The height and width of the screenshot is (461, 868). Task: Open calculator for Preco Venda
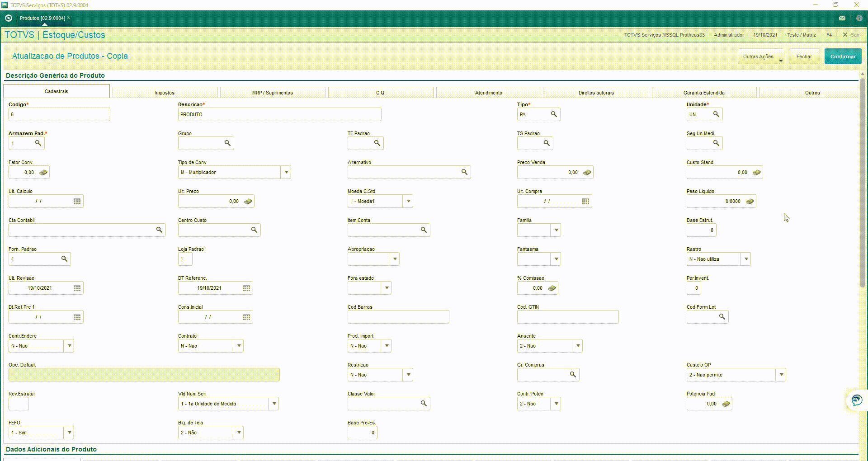pyautogui.click(x=587, y=172)
